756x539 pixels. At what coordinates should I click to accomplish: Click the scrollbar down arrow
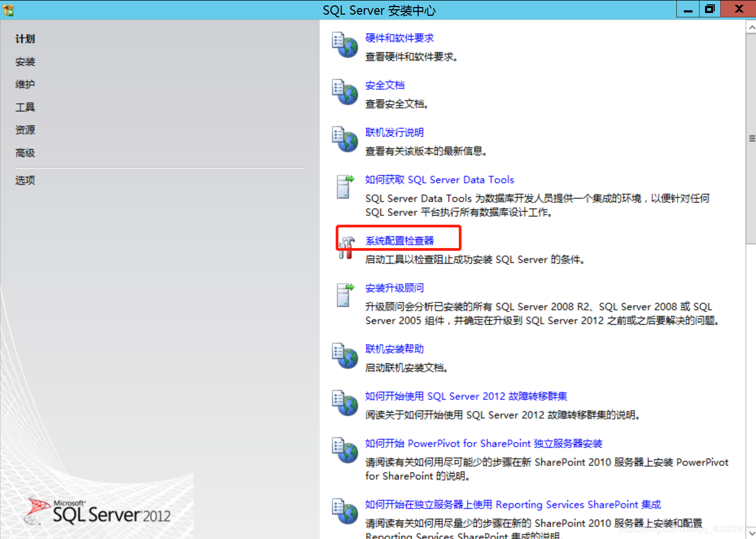point(751,532)
